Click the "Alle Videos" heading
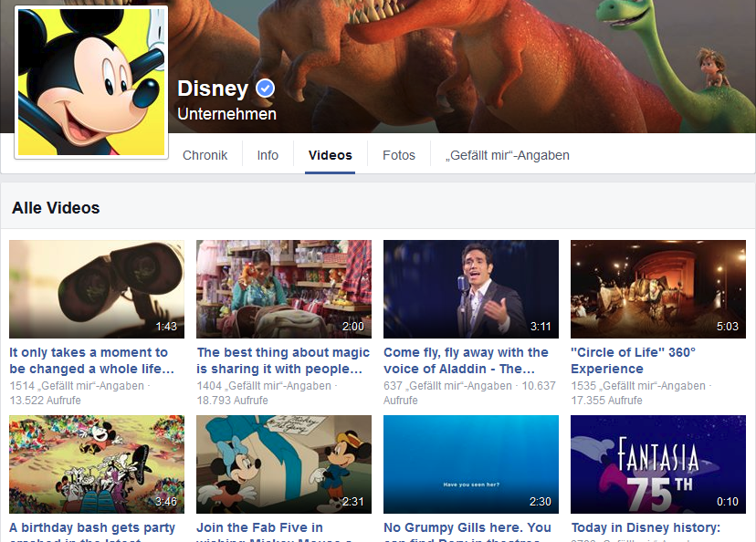Viewport: 756px width, 542px height. click(x=56, y=208)
